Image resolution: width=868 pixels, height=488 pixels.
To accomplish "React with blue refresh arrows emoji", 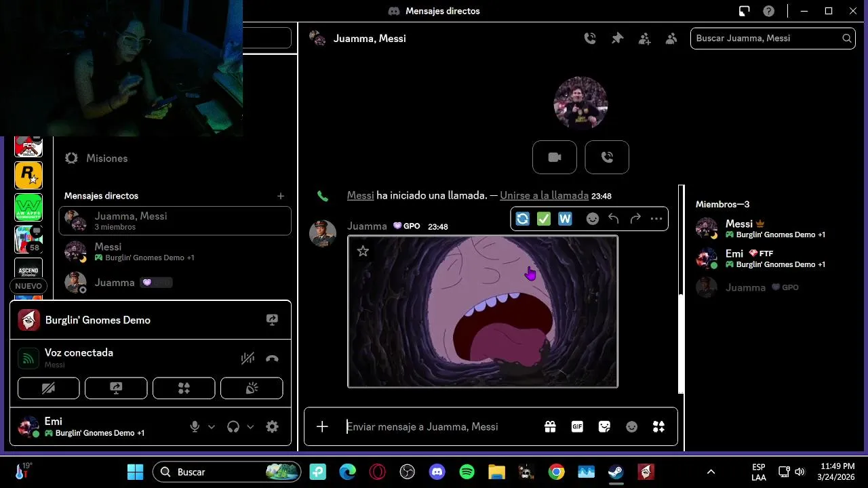I will [x=522, y=218].
